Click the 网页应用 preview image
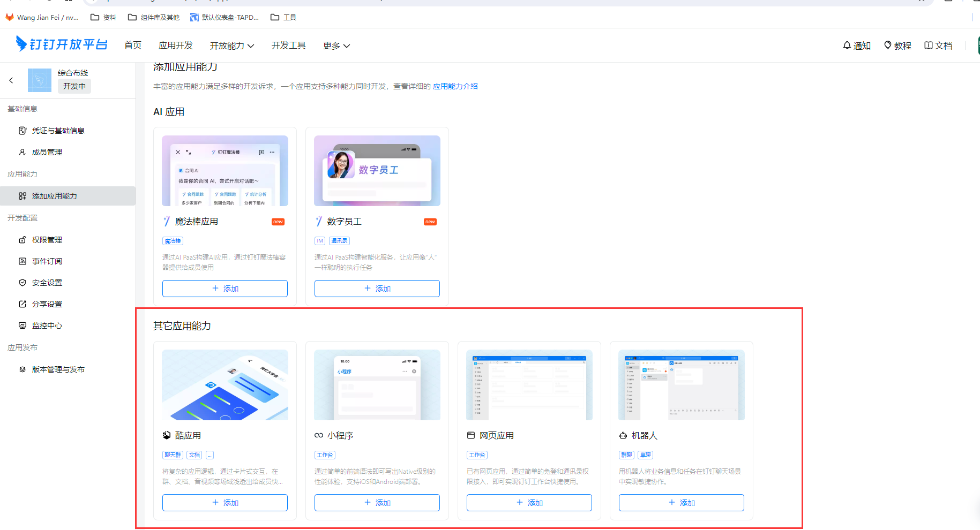This screenshot has width=980, height=530. [x=529, y=385]
